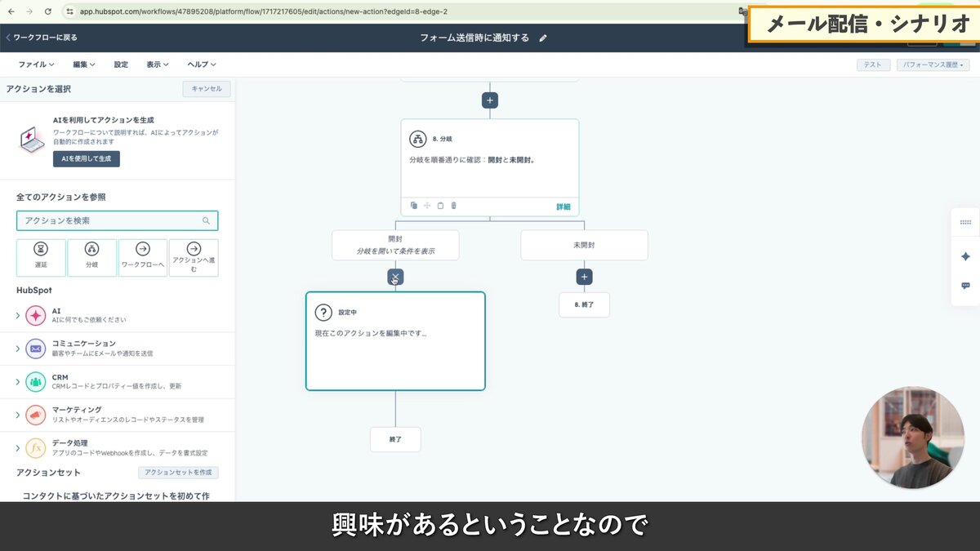Open the 詳細 link on the branch node
This screenshot has height=551, width=980.
(563, 205)
